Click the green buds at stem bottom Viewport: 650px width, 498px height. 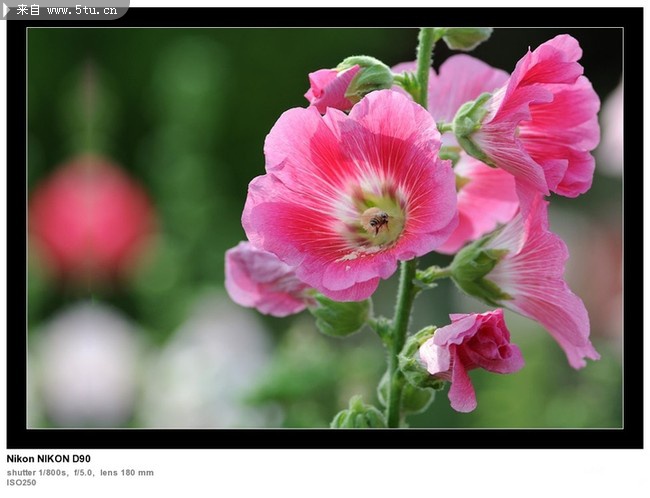click(358, 415)
